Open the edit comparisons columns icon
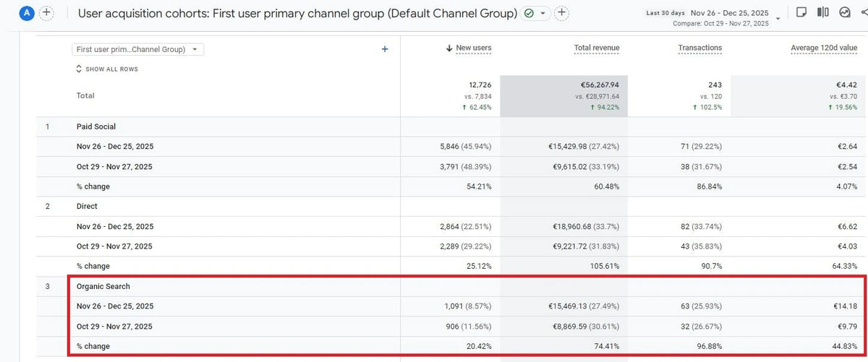This screenshot has width=868, height=362. (x=822, y=12)
